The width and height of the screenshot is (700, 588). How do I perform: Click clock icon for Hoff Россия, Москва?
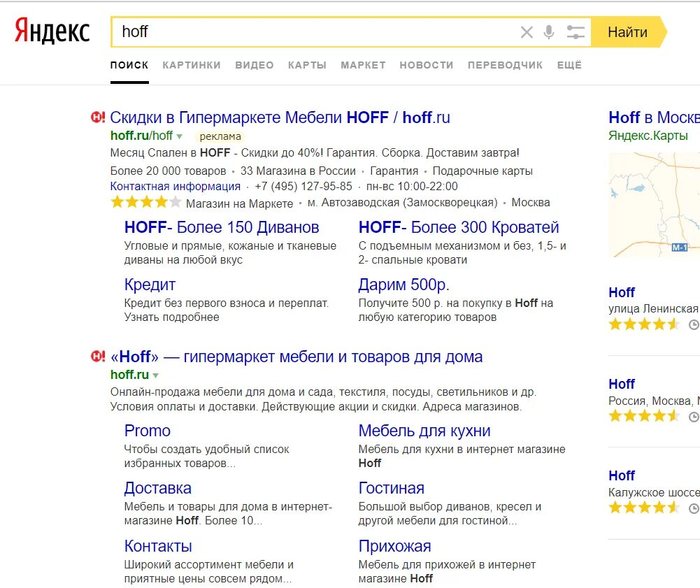(x=694, y=417)
